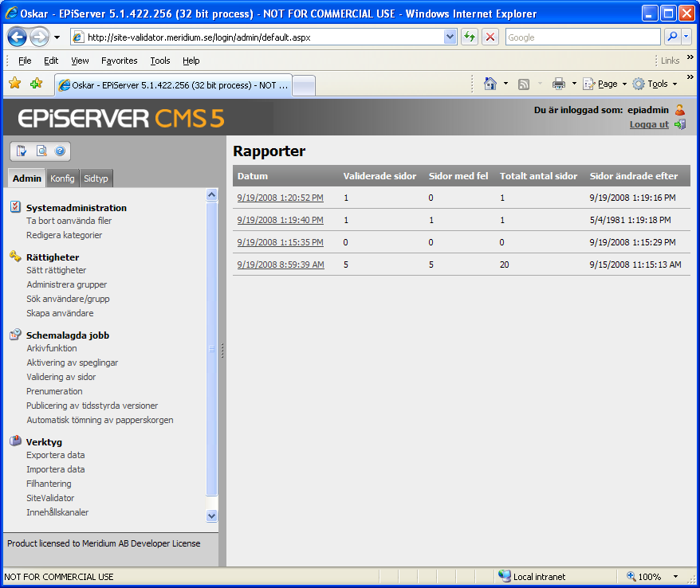Open Redigera kategorier
This screenshot has width=700, height=588.
[65, 235]
